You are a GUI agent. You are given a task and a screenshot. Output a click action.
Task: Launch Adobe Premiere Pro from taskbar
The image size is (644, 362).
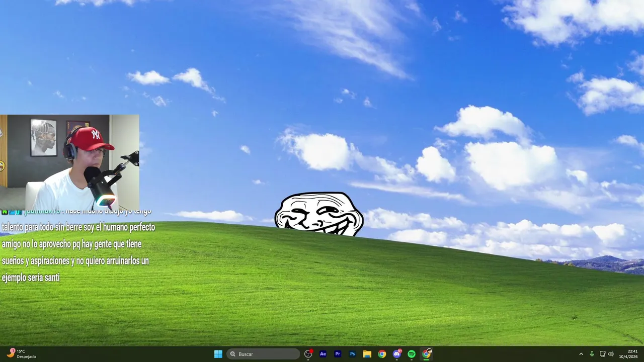[x=338, y=354]
